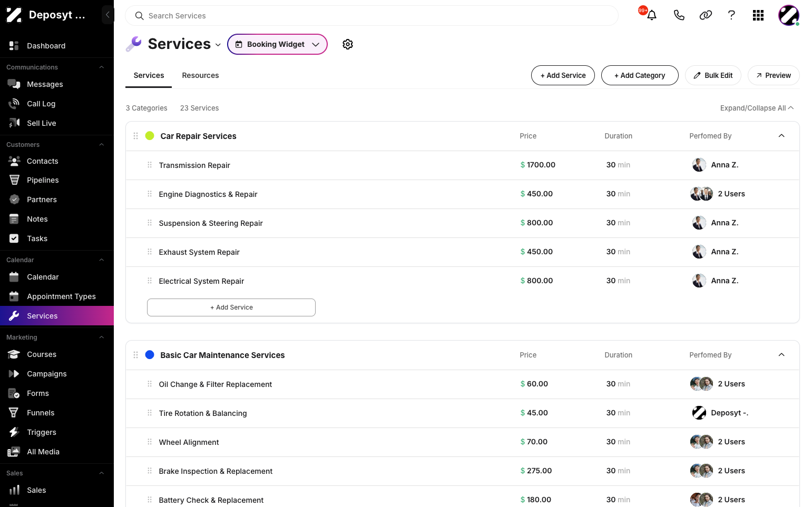
Task: Click blue color dot of Basic Car Maintenance
Action: coord(150,355)
